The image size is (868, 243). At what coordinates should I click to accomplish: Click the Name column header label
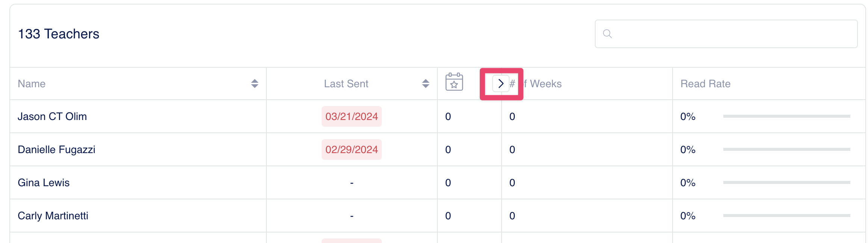tap(32, 84)
